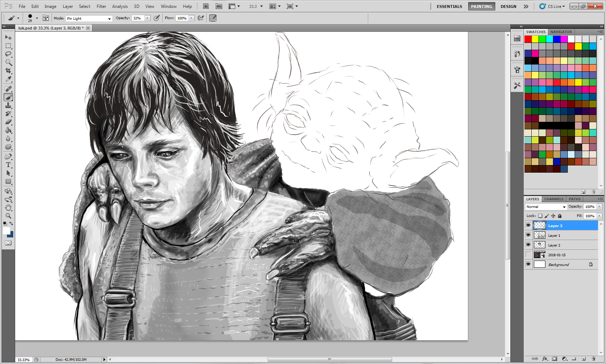The width and height of the screenshot is (606, 364).
Task: Delete layer trash icon in Layers panel
Action: pyautogui.click(x=593, y=359)
